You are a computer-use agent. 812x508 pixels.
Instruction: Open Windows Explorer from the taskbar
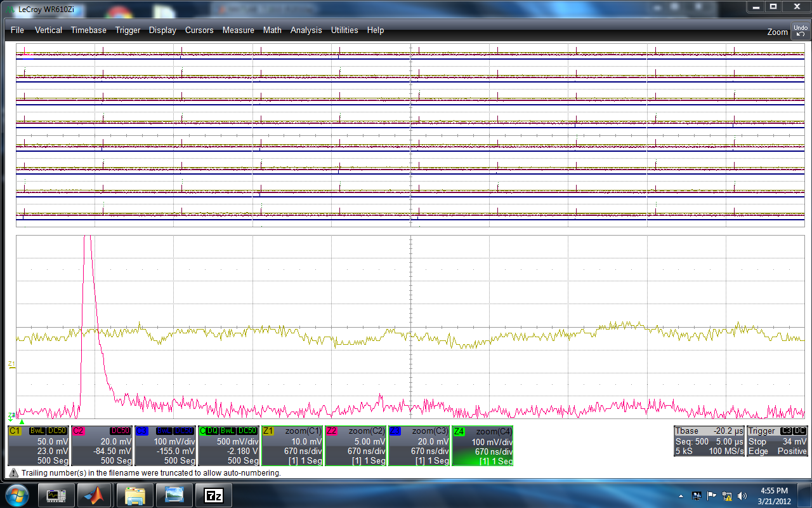[135, 494]
